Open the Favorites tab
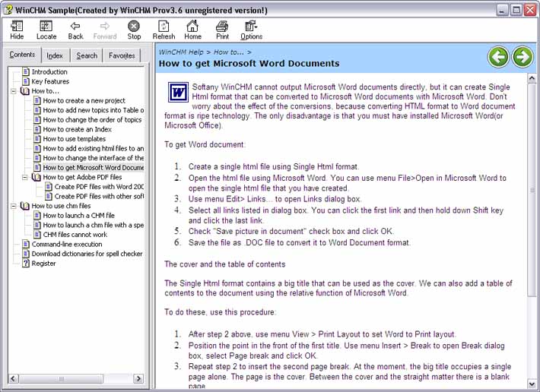Image resolution: width=540 pixels, height=392 pixels. (122, 55)
